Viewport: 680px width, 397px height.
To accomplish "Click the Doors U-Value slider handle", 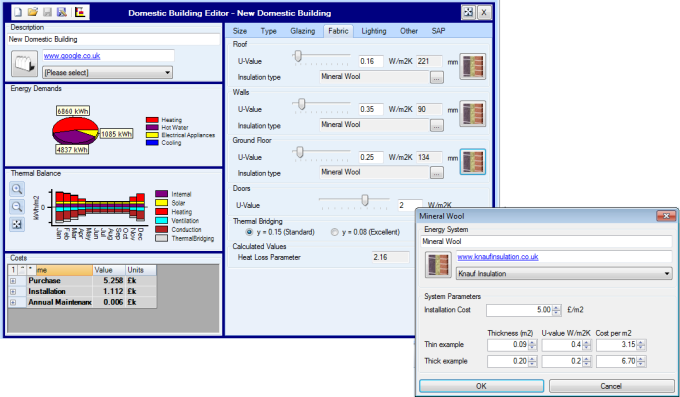I will (x=365, y=200).
